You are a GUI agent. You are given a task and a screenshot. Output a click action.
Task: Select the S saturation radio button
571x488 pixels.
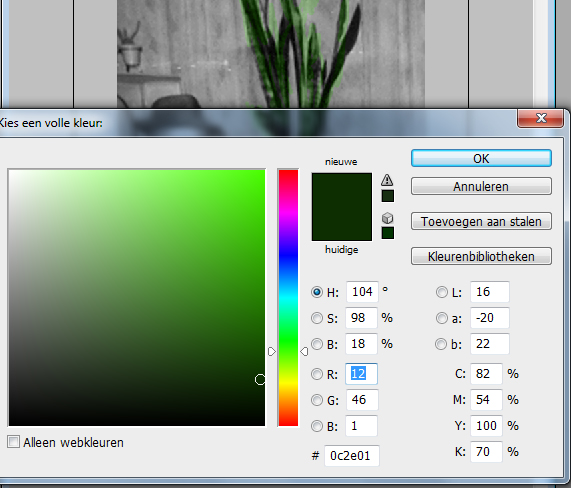click(317, 318)
